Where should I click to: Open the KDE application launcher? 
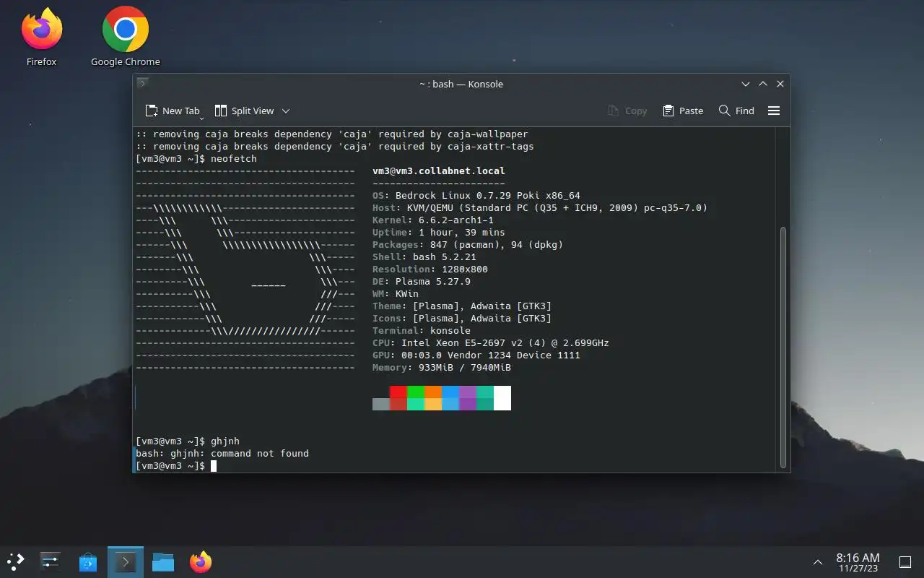[16, 561]
